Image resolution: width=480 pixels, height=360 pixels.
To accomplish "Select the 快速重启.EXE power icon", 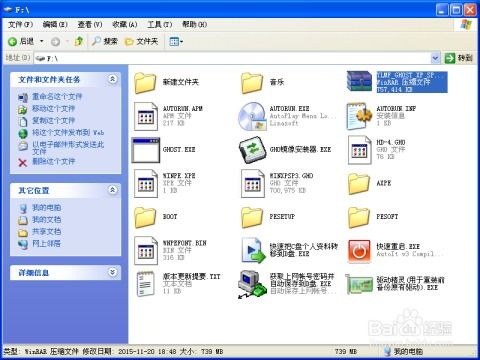I will pos(359,251).
